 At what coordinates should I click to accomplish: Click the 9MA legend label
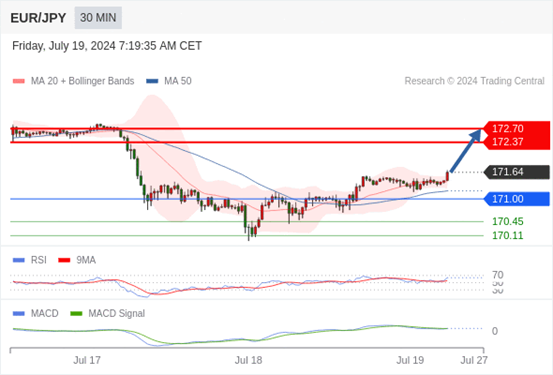point(86,260)
